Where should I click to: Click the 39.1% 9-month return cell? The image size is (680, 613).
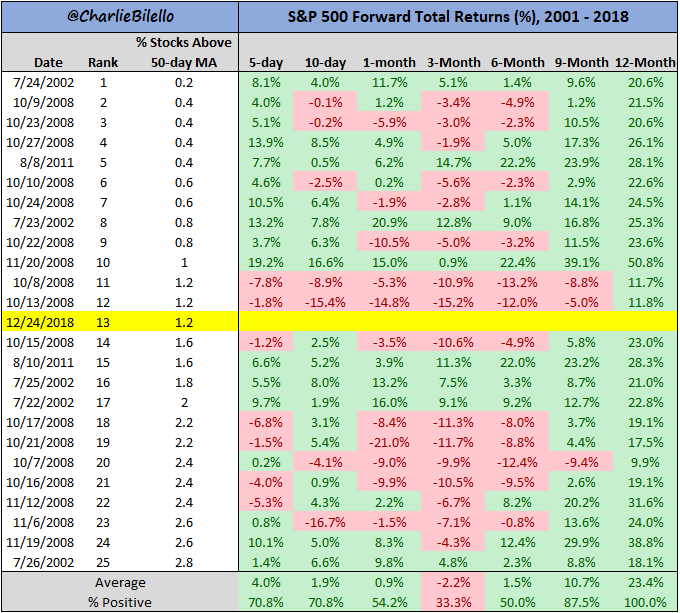tap(581, 262)
